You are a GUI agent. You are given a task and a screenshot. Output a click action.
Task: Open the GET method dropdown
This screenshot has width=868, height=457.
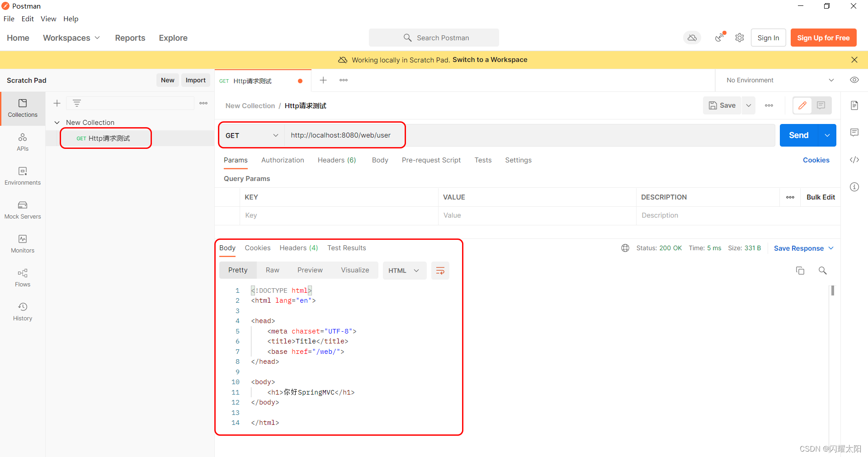(252, 135)
